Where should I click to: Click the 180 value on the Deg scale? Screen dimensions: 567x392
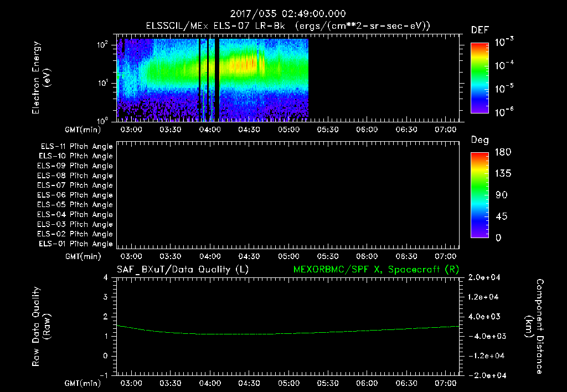pos(503,152)
